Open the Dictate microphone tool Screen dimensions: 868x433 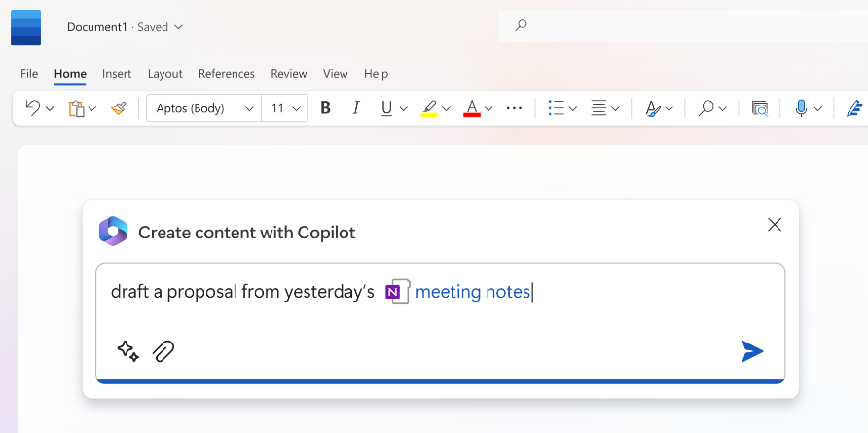point(801,108)
